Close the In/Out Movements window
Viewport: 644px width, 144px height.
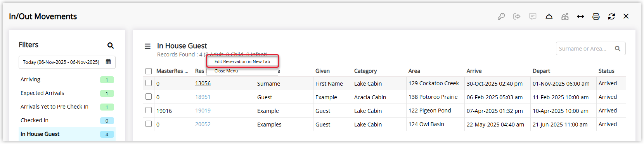(626, 16)
